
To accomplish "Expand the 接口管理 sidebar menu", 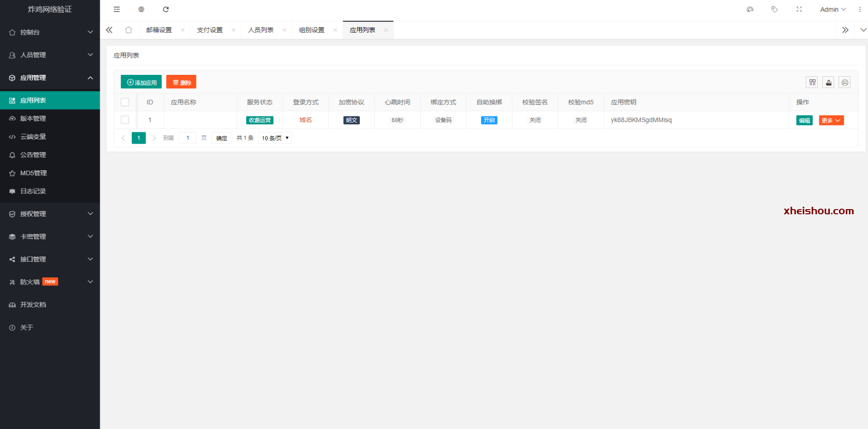I will pyautogui.click(x=50, y=259).
